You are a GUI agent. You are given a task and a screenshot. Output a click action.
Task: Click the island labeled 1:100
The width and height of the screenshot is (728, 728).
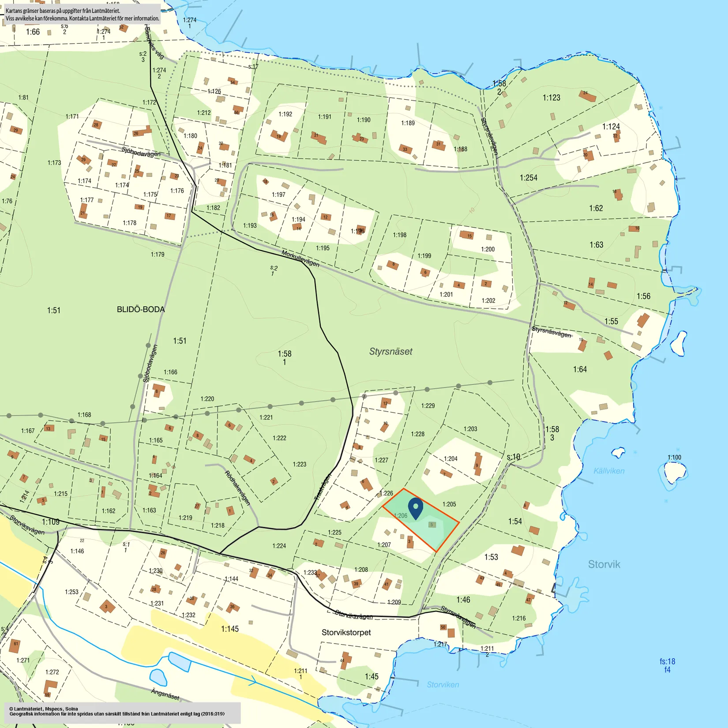coord(674,472)
